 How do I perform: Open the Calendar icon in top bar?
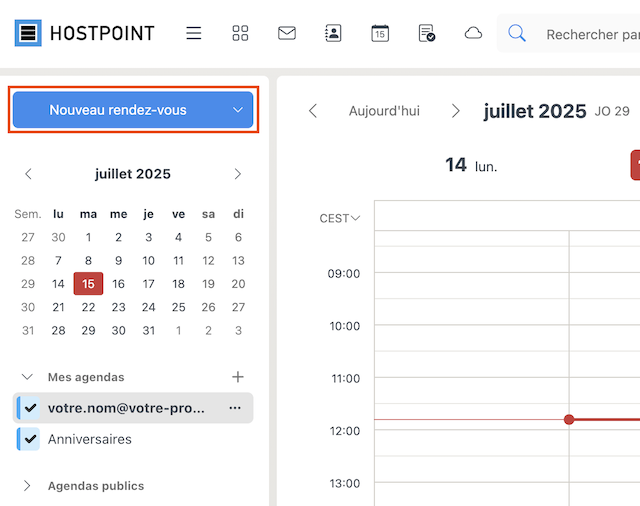(380, 33)
